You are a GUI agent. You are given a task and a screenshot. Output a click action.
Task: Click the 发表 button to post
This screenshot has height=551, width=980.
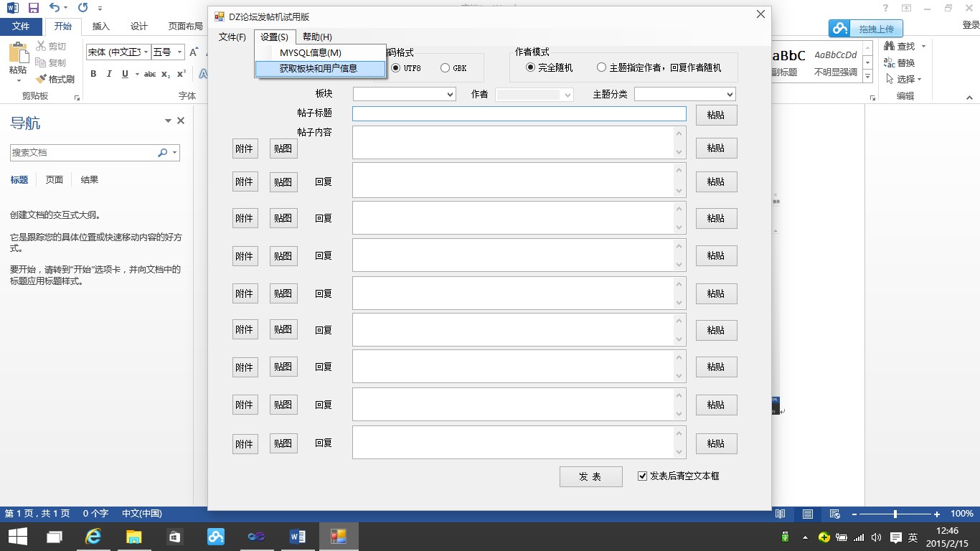point(590,476)
